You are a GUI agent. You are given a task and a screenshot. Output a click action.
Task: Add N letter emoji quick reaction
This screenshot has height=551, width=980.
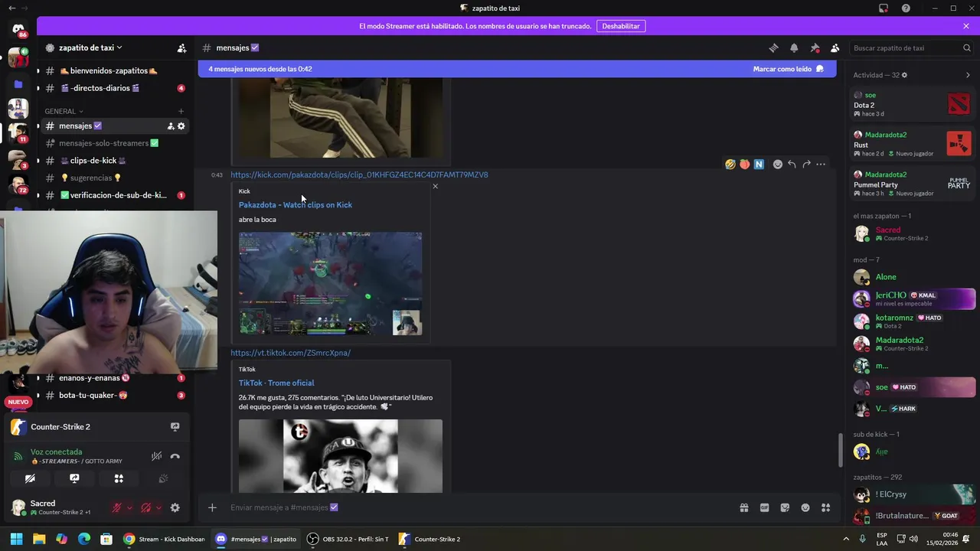pyautogui.click(x=759, y=164)
